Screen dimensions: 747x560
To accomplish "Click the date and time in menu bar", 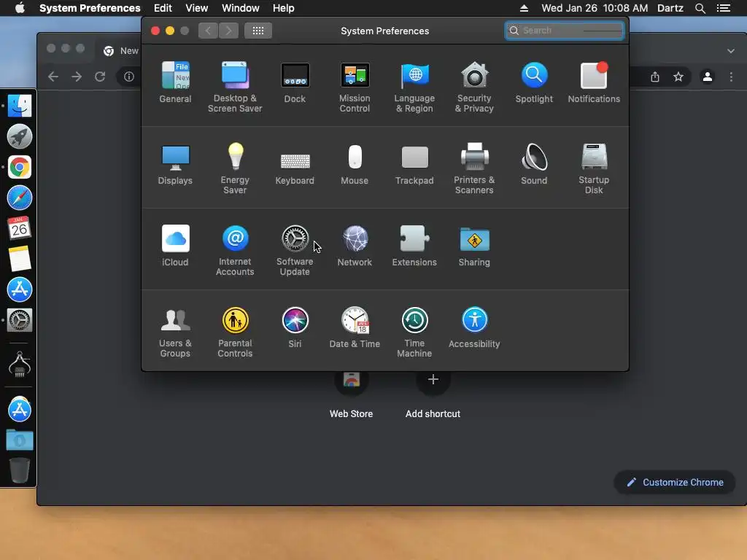I will [595, 8].
